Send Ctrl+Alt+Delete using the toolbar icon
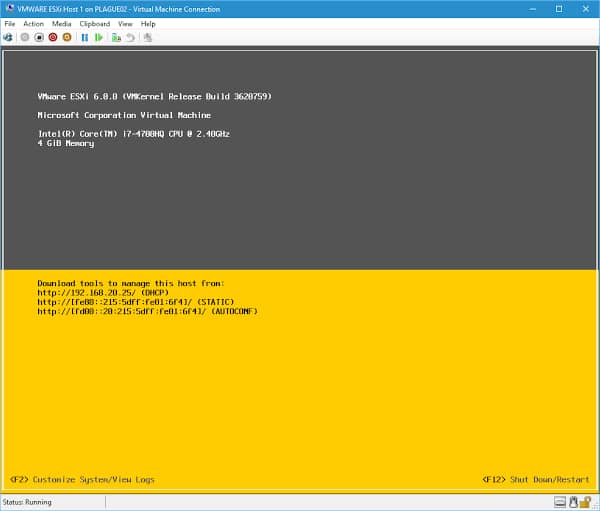600x511 pixels. (8, 38)
